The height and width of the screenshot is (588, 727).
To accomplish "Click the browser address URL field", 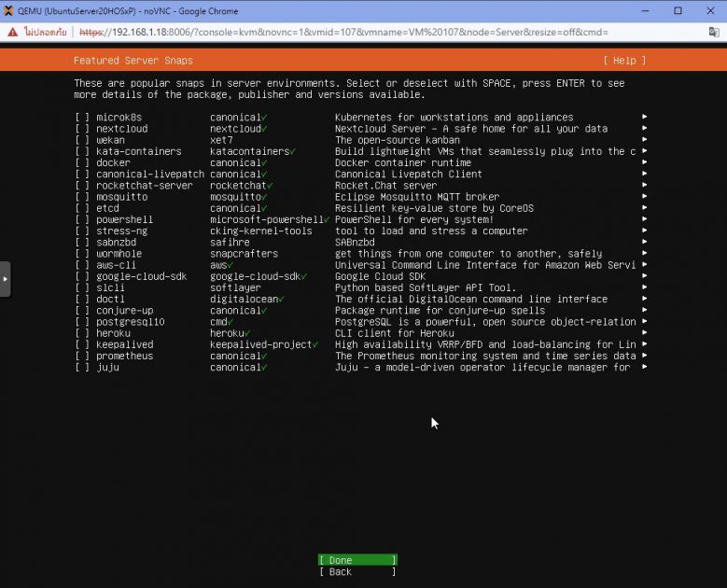I will pos(343,32).
